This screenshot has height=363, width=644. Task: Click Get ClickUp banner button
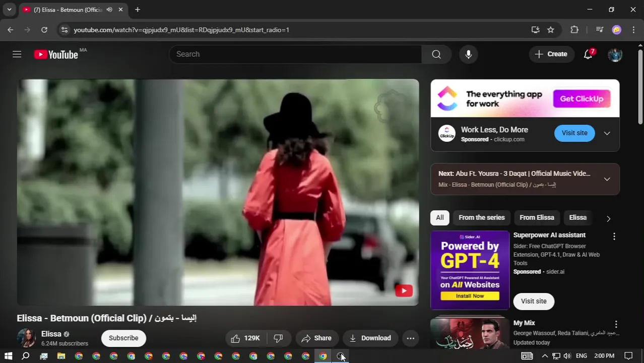point(582,99)
